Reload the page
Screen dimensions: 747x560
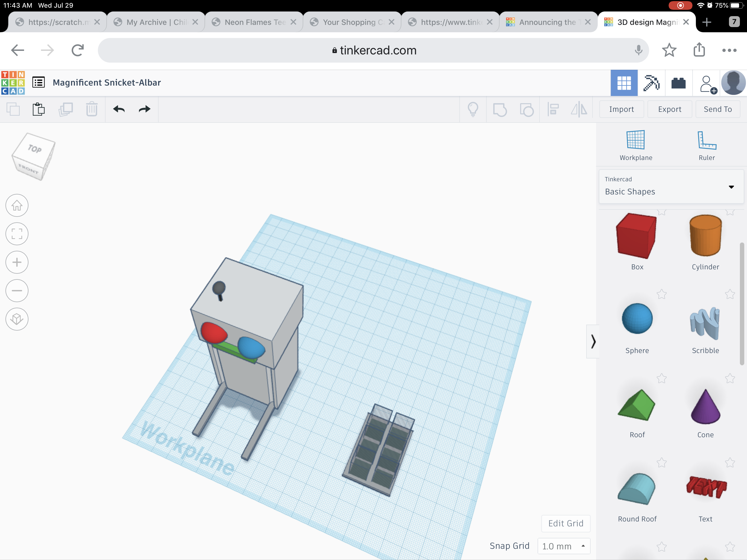point(78,50)
